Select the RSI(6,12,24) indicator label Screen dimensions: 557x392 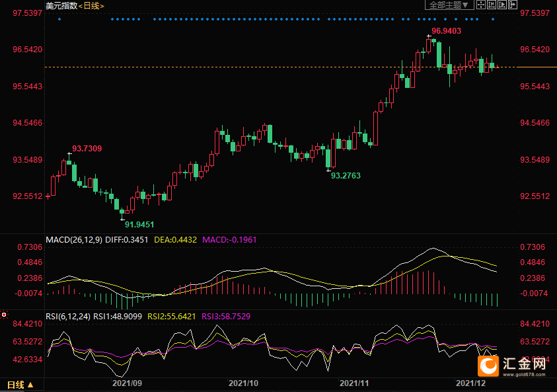[68, 316]
